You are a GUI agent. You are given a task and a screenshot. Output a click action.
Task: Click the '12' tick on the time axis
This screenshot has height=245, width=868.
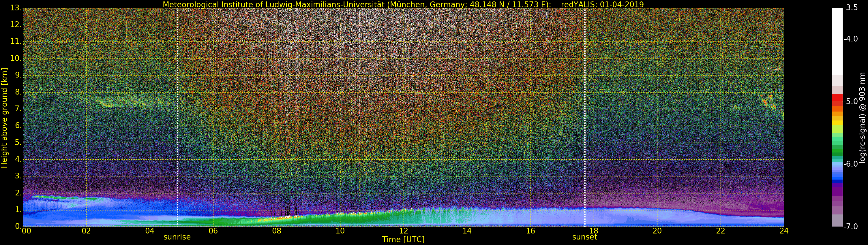404,231
